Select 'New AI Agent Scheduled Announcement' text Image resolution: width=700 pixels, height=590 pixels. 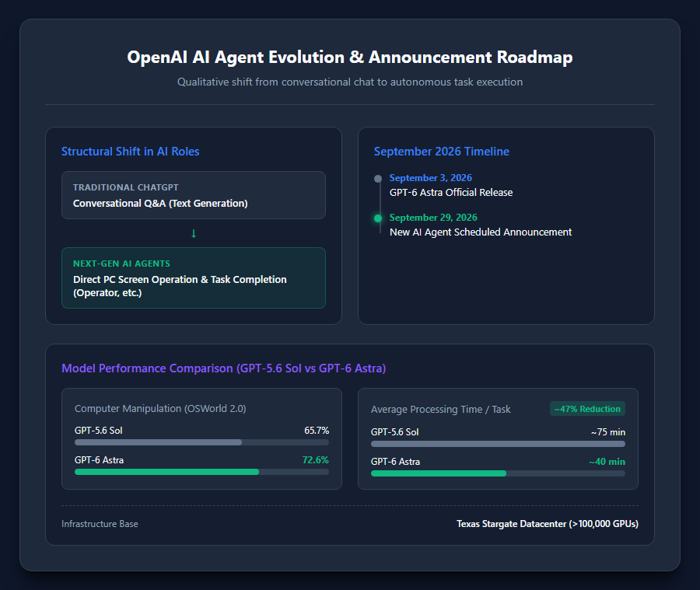click(x=481, y=232)
